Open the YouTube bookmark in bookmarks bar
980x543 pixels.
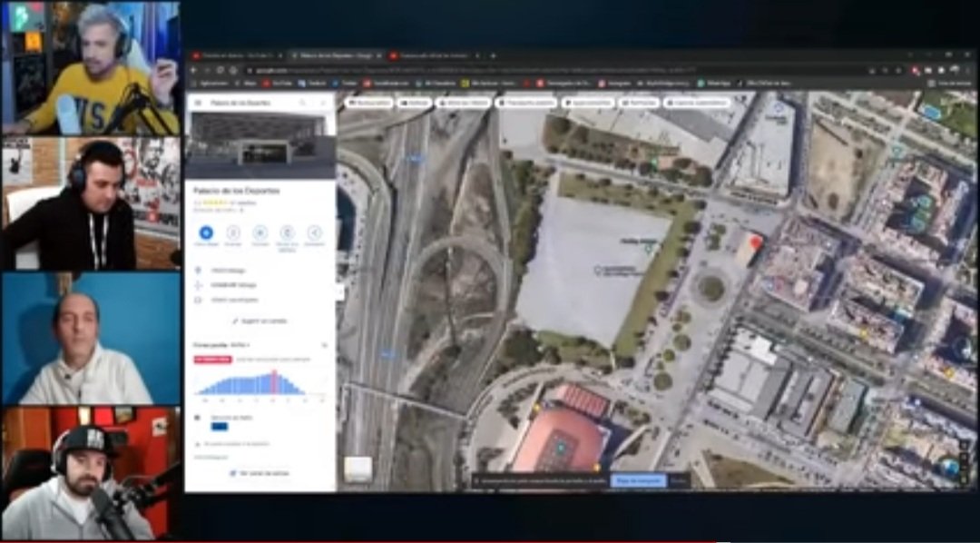[279, 83]
